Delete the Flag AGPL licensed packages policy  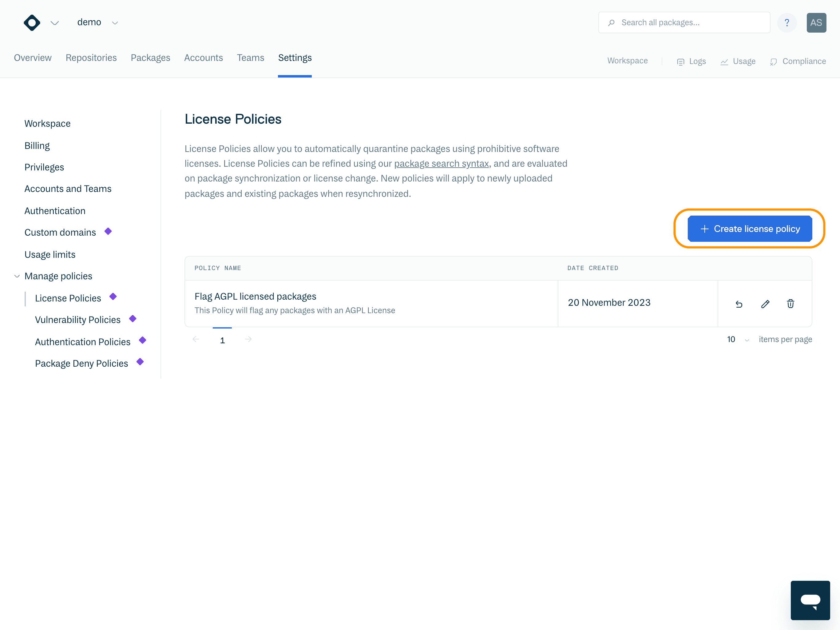point(791,304)
